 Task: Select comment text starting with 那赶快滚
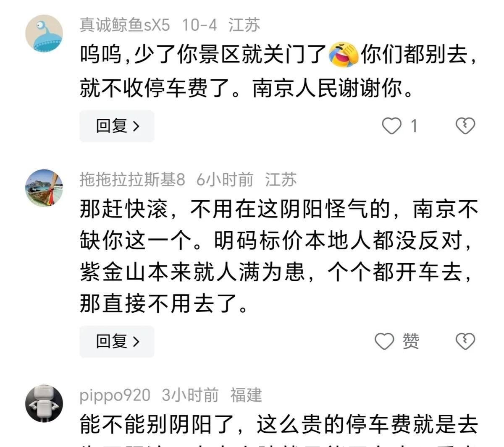coord(278,256)
